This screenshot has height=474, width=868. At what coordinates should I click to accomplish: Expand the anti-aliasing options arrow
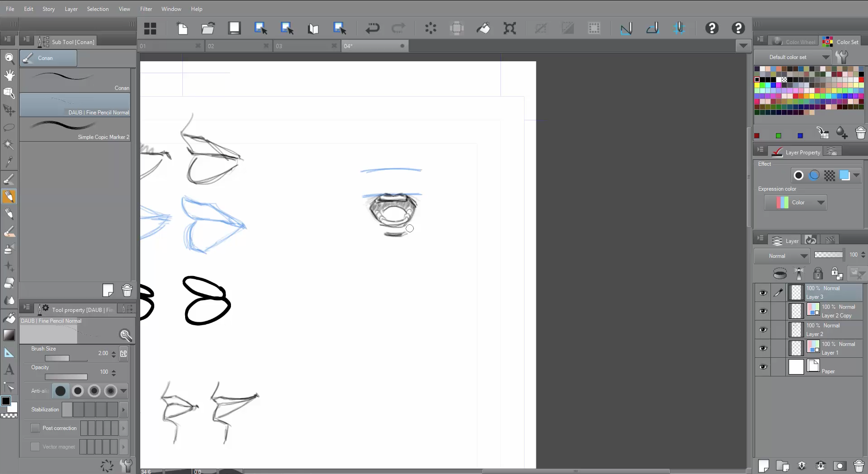(x=123, y=391)
